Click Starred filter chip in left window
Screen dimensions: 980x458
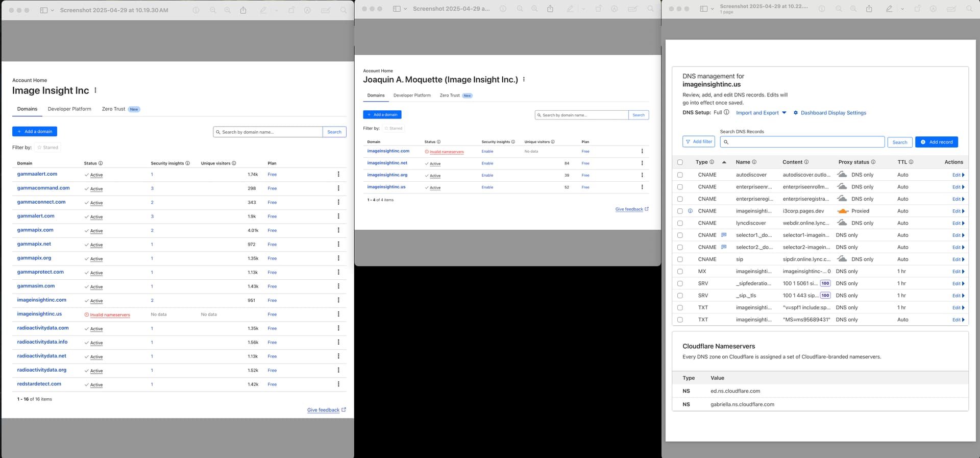point(48,148)
